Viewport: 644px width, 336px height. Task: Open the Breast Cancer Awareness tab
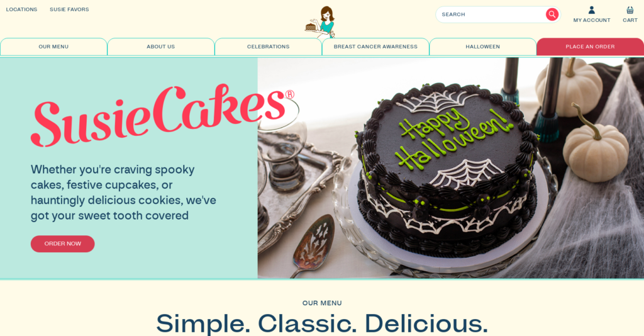coord(375,47)
